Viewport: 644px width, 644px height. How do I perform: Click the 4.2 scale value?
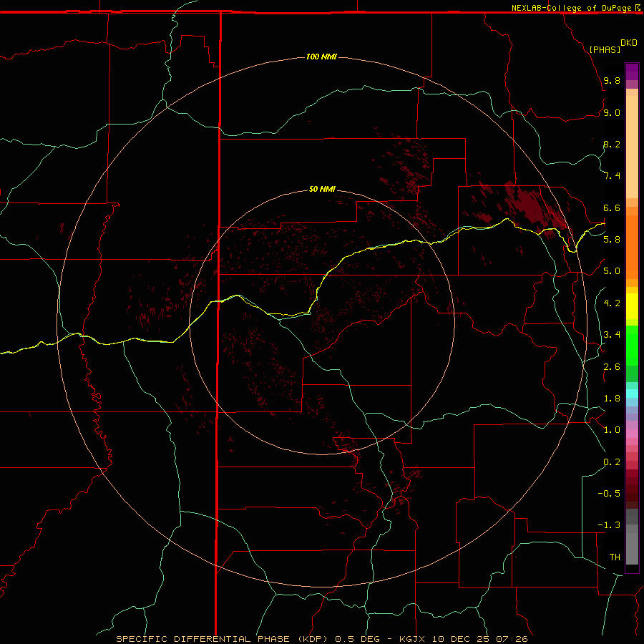[612, 303]
